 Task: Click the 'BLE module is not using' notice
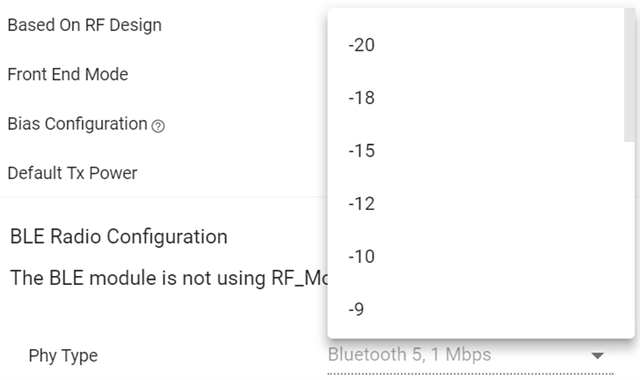pos(169,278)
